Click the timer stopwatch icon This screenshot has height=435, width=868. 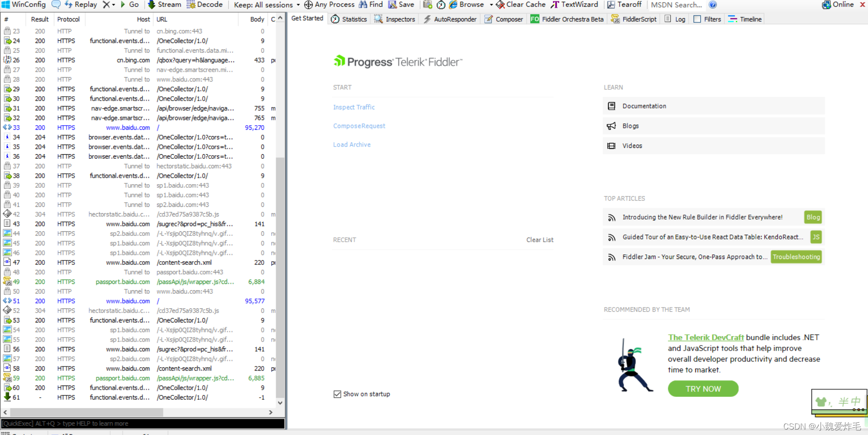(x=441, y=5)
